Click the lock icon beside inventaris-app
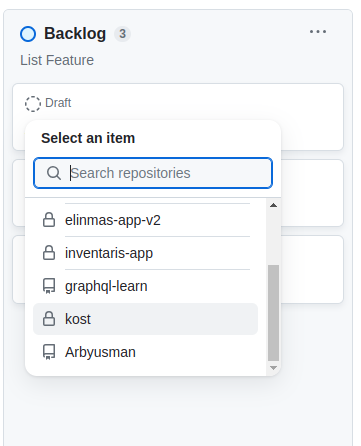The height and width of the screenshot is (446, 361). point(49,253)
